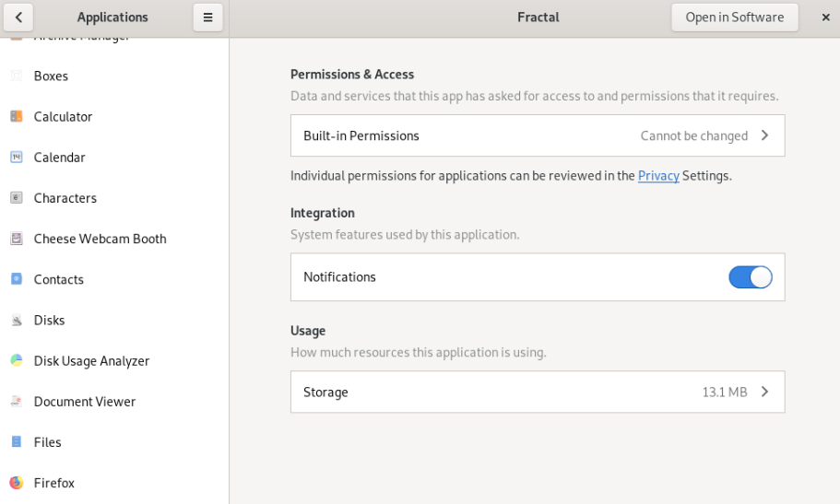The image size is (840, 504).
Task: Select the Disk Usage Analyzer icon
Action: [x=17, y=361]
